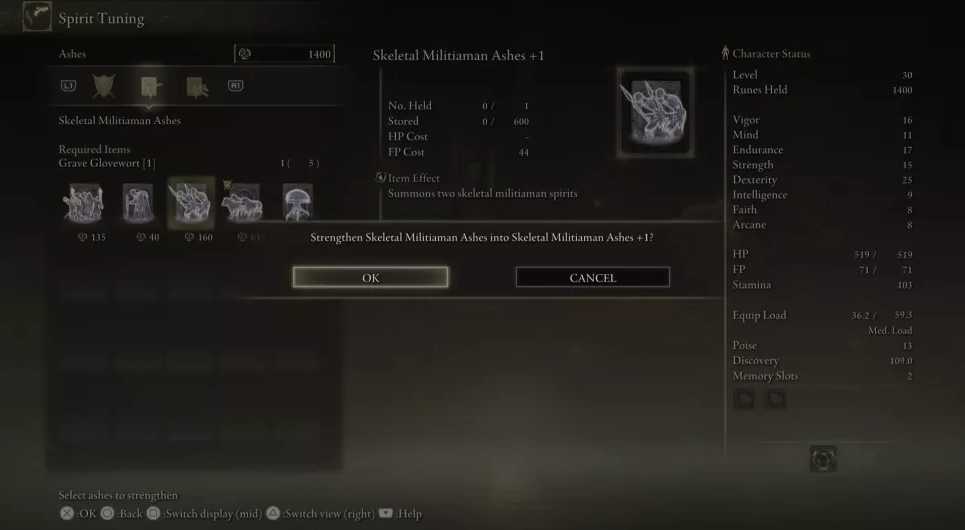965x530 pixels.
Task: Click CANCEL in the confirmation dialog
Action: pyautogui.click(x=593, y=278)
